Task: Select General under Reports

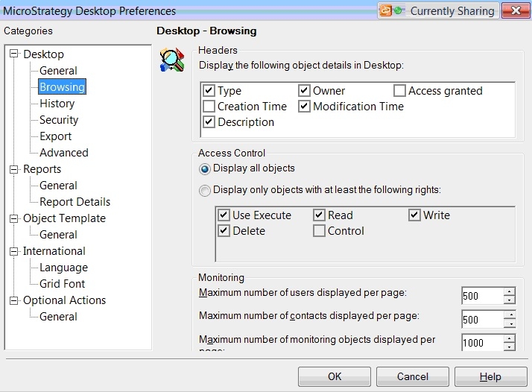Action: click(58, 186)
